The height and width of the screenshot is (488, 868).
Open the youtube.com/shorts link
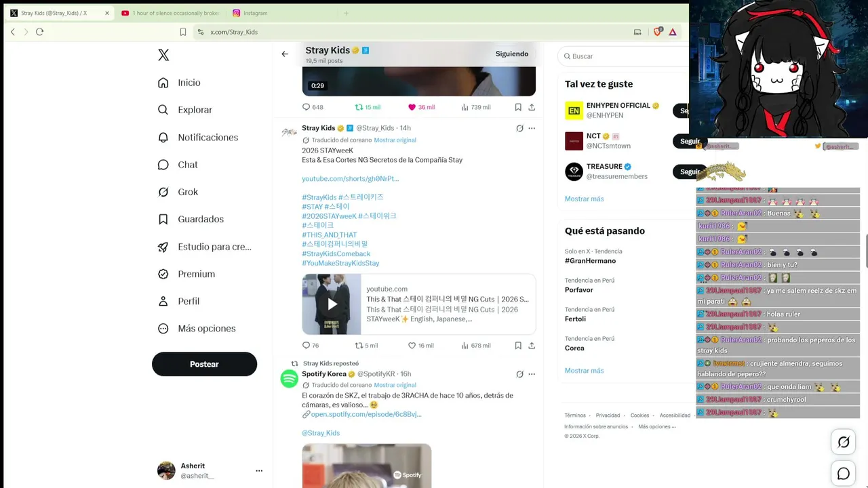(x=350, y=179)
